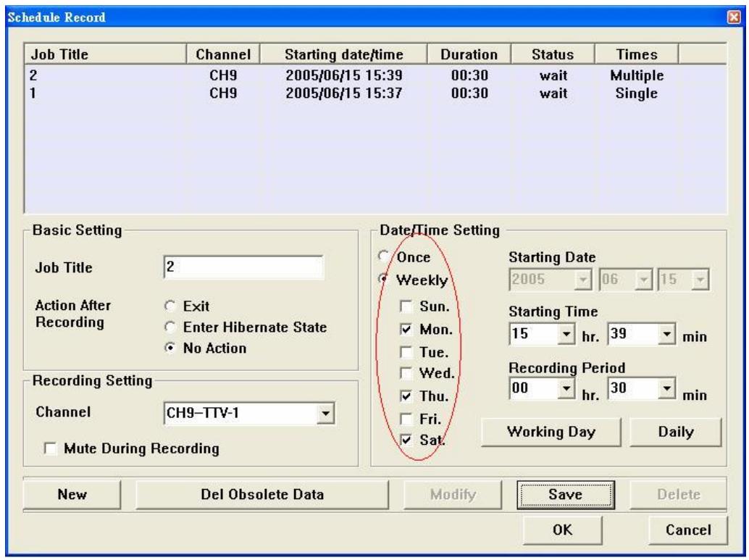The image size is (749, 560).
Task: Click the Status column header
Action: point(553,54)
